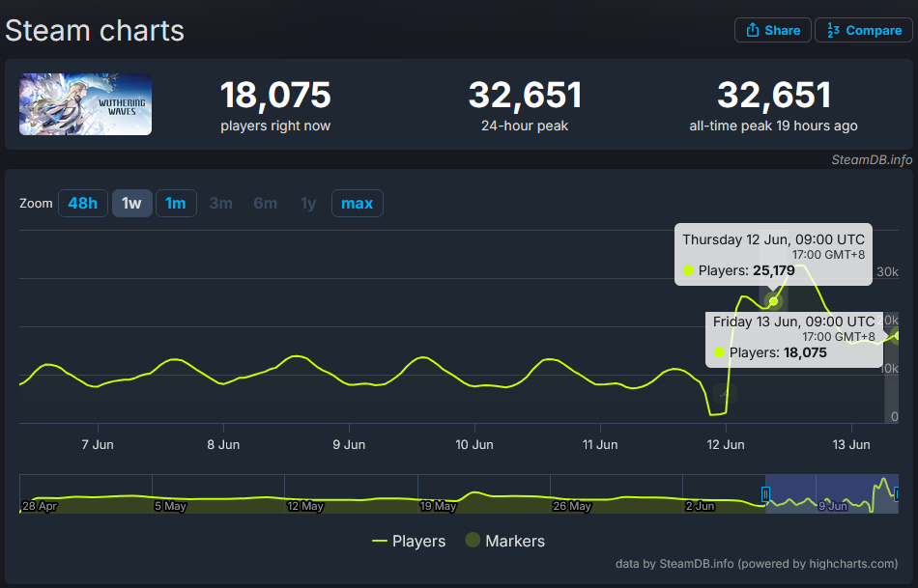
Task: Click the 10 Jun axis label
Action: tap(474, 445)
